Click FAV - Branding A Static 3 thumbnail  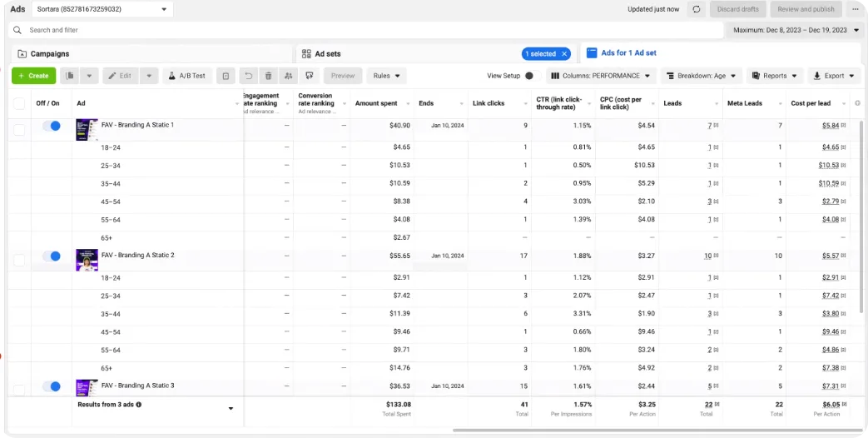[87, 387]
